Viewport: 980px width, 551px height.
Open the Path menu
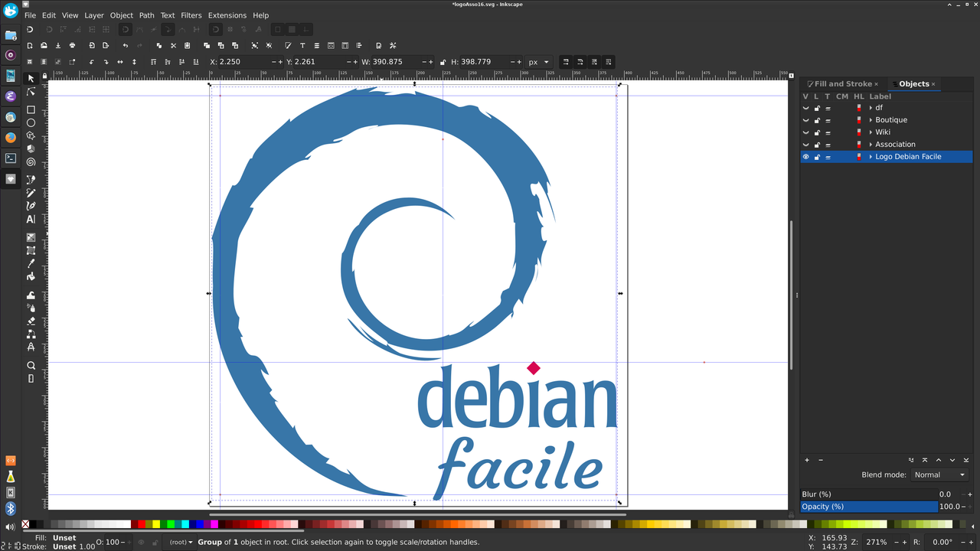[146, 15]
